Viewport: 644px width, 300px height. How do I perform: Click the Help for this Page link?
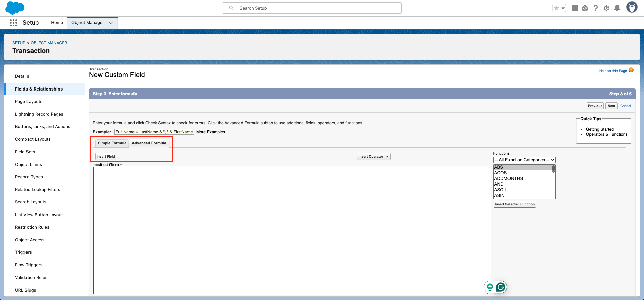[613, 71]
